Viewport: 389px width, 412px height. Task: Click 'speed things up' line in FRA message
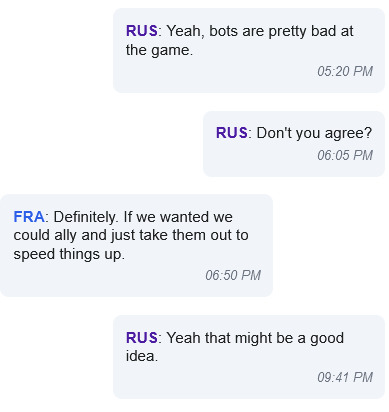click(69, 254)
